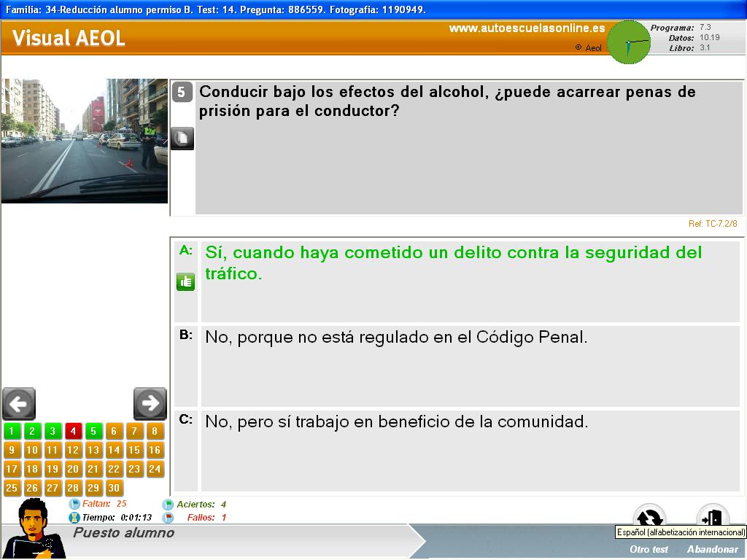Open www.autoescuelasonline.es link

[527, 28]
